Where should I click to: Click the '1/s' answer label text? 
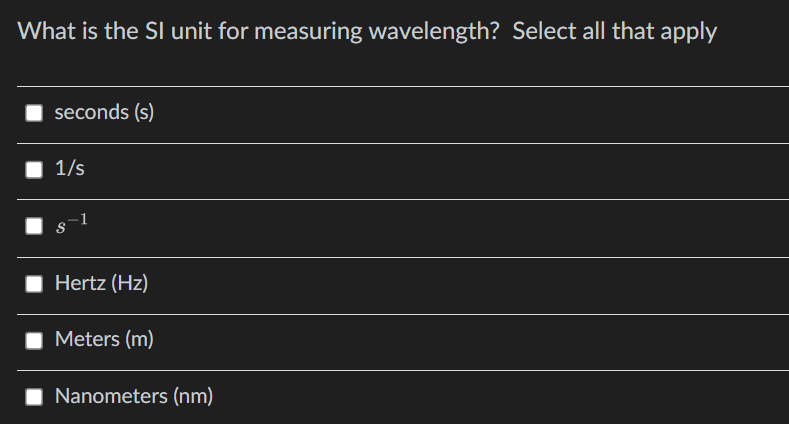click(x=69, y=170)
